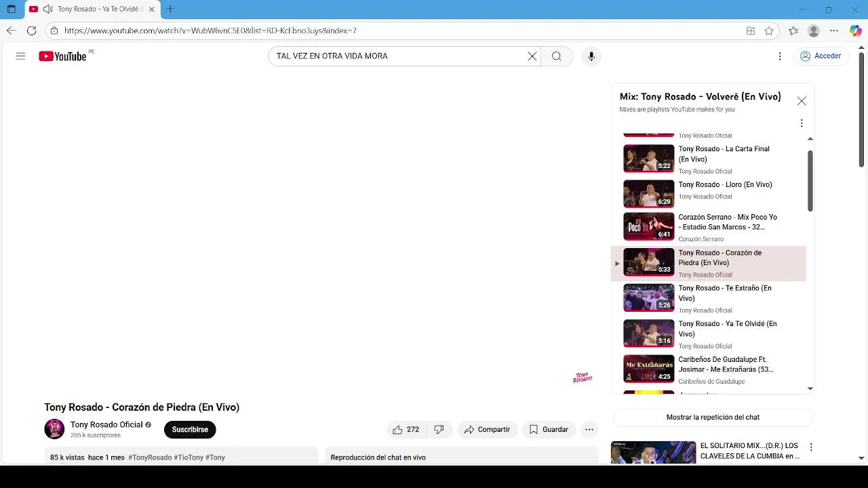Screen dimensions: 868x488
Task: Open more actions ellipsis under video
Action: (589, 429)
